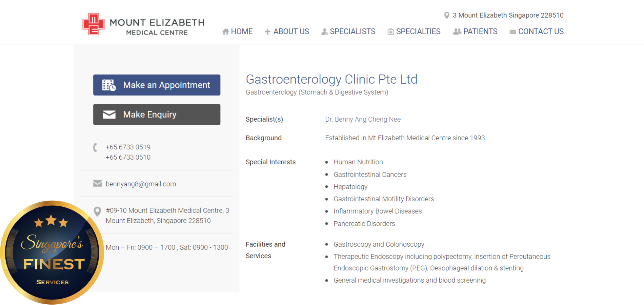644x305 pixels.
Task: Click the envelope icon beside Contact Us
Action: pyautogui.click(x=512, y=32)
